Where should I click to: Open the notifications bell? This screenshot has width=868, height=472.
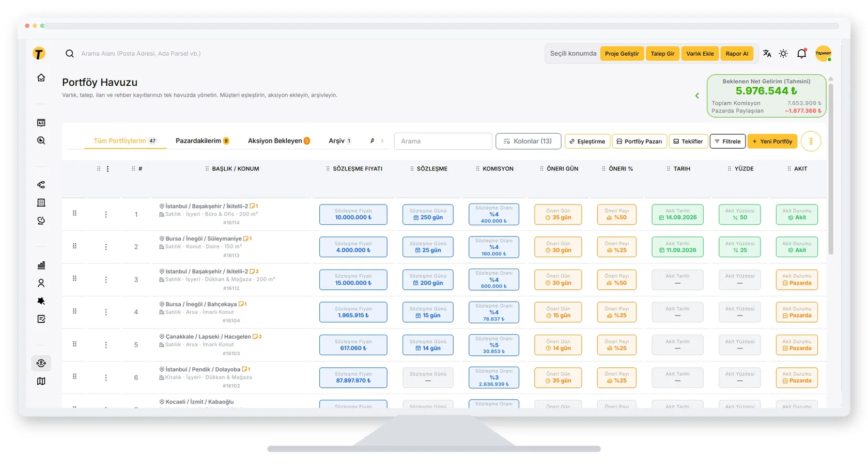click(x=801, y=54)
